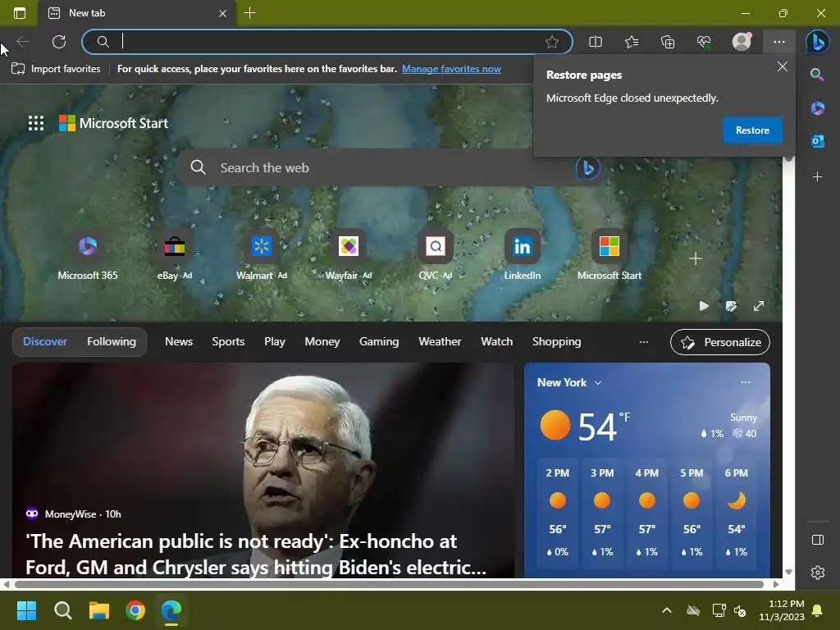Reload the page with refresh icon
This screenshot has height=630, width=840.
coord(59,42)
